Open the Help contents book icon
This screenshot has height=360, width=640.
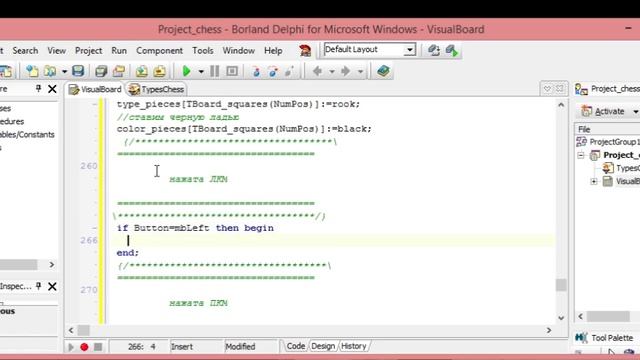[x=383, y=71]
